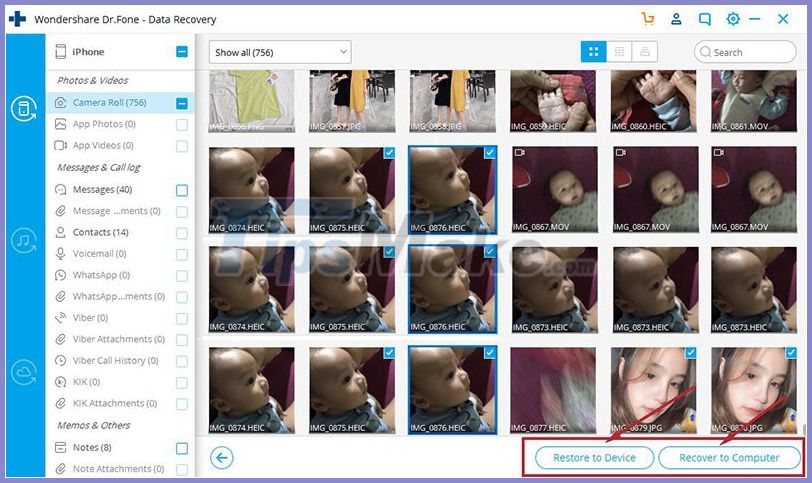
Task: Check the WhatsApp (0) checkbox
Action: 182,276
